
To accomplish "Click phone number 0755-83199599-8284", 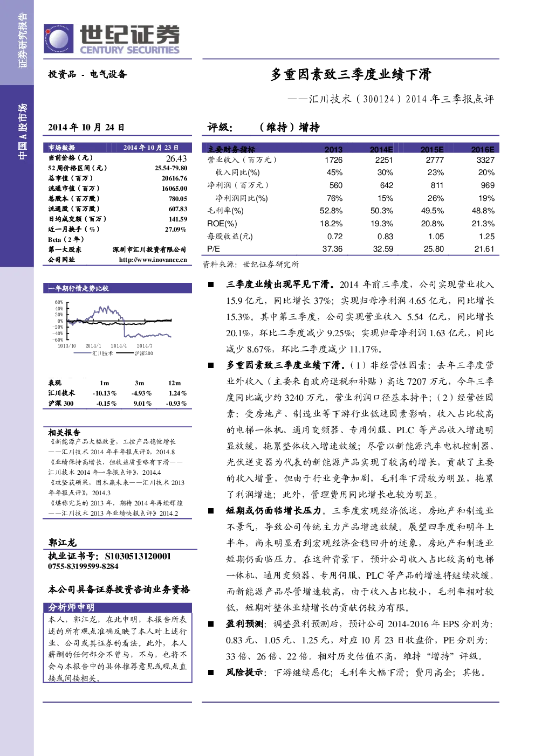I will tap(83, 566).
